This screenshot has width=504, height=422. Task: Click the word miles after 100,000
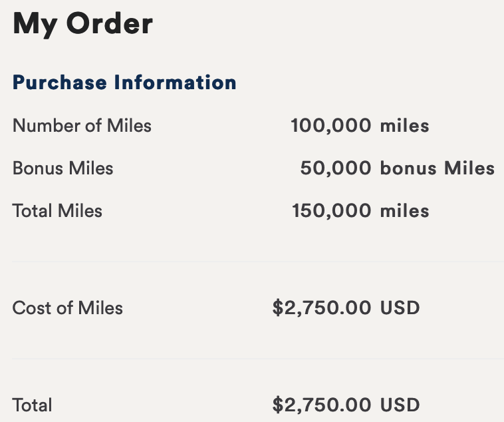[x=405, y=125]
